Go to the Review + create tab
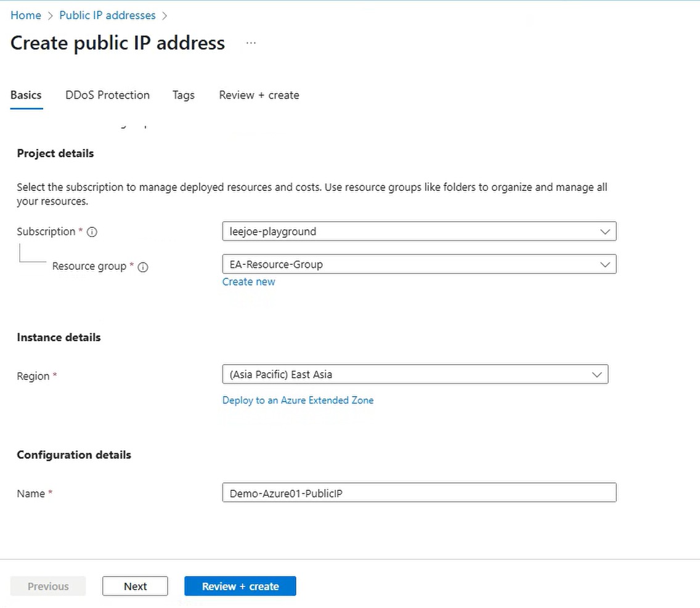Screen dimensions: 700x608 pyautogui.click(x=259, y=95)
